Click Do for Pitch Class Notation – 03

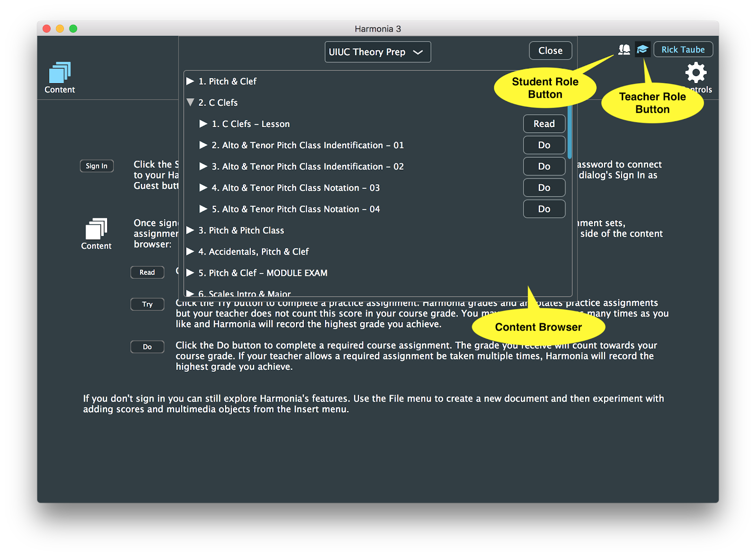(x=544, y=188)
